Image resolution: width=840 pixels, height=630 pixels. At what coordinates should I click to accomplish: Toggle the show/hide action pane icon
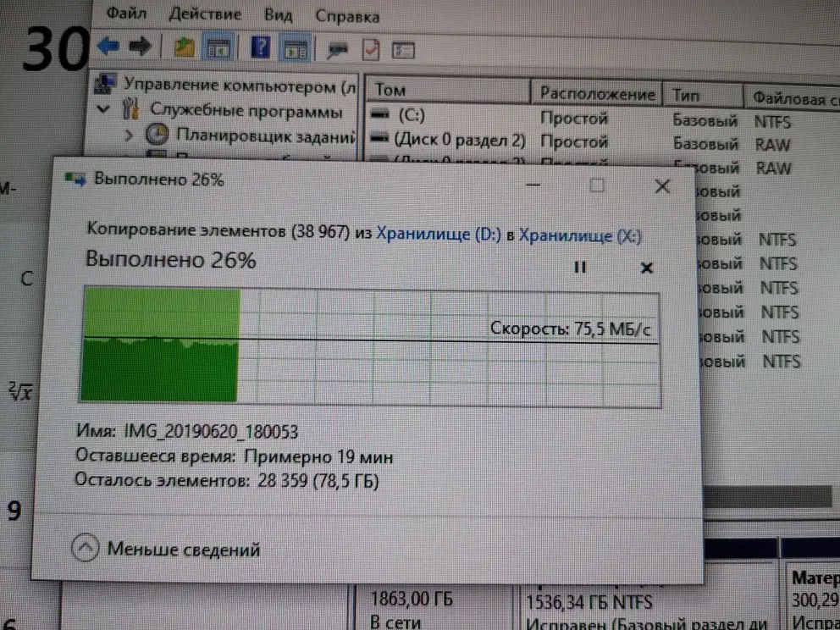[x=296, y=50]
